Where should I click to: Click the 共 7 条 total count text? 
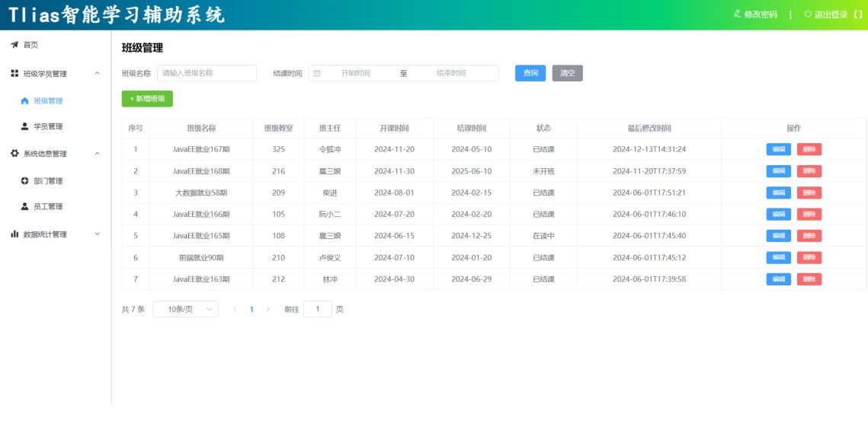(133, 309)
